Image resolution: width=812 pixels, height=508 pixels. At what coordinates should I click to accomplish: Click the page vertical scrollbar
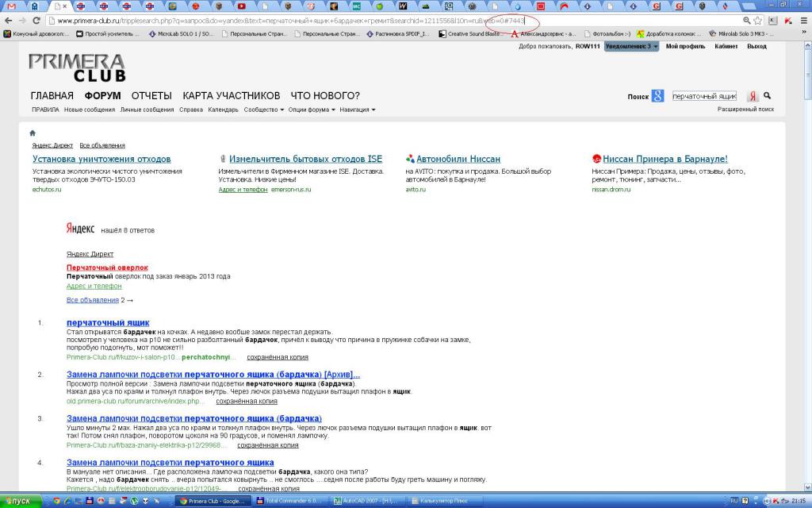(x=807, y=267)
